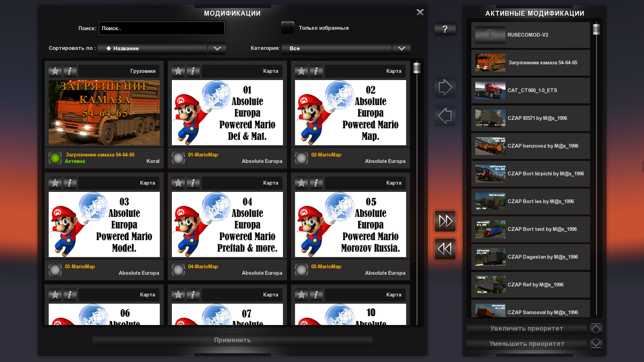644x362 pixels.
Task: Select the Загрязнение камаза mod thumbnail
Action: 104,113
